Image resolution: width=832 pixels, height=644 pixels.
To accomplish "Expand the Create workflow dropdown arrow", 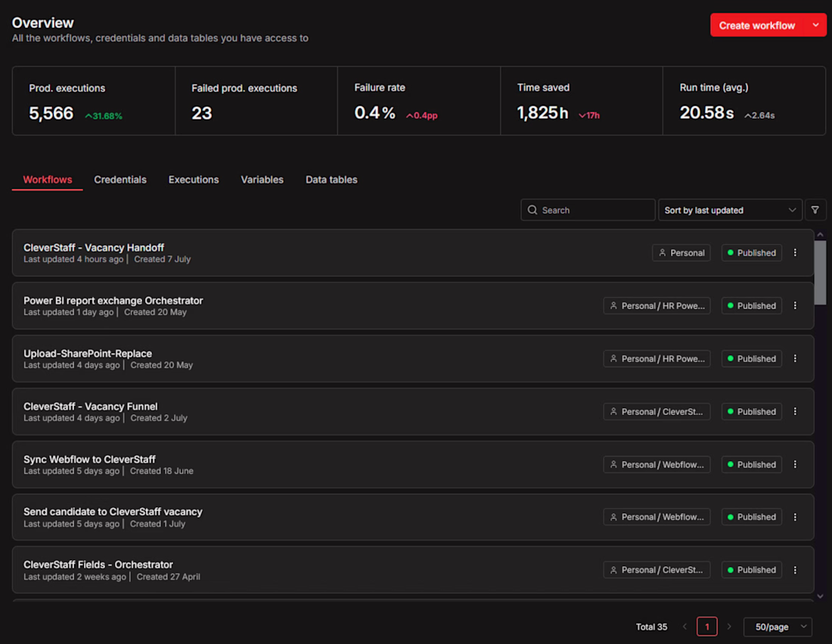I will [x=815, y=25].
